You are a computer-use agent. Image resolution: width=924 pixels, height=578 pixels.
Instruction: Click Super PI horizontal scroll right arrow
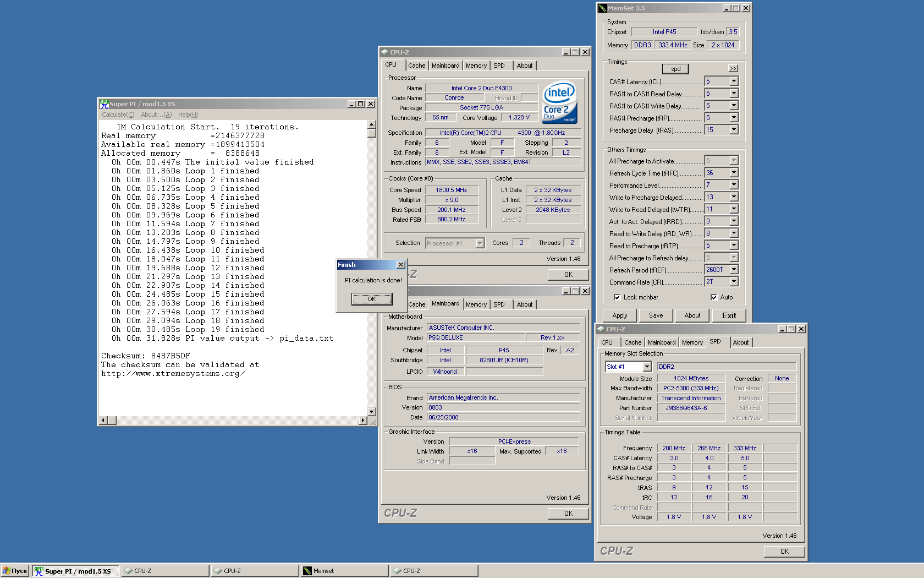(362, 421)
